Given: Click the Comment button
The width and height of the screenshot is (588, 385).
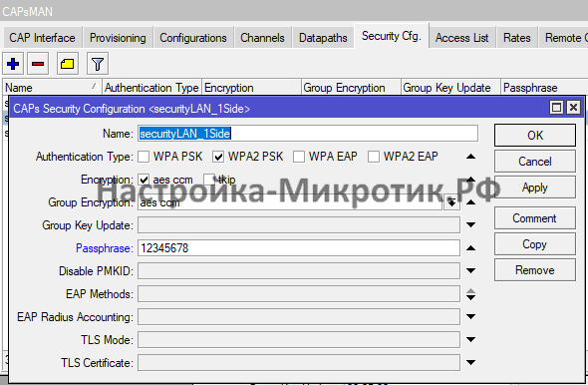Looking at the screenshot, I should (x=535, y=218).
